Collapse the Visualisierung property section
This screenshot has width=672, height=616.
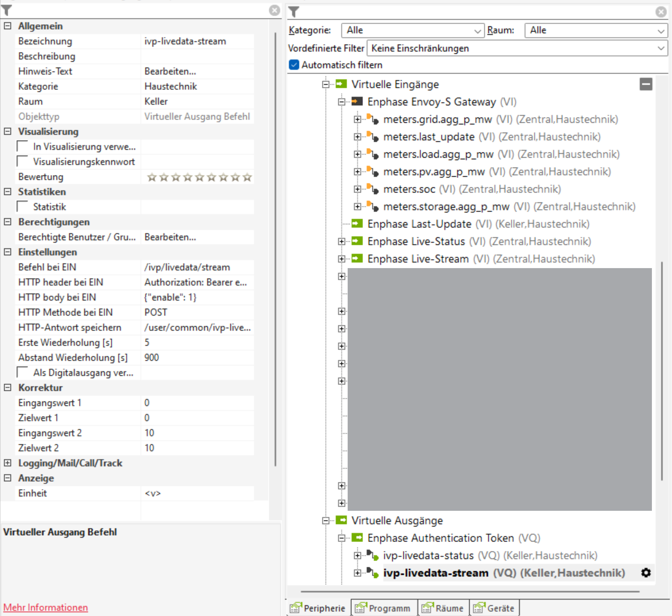7,131
